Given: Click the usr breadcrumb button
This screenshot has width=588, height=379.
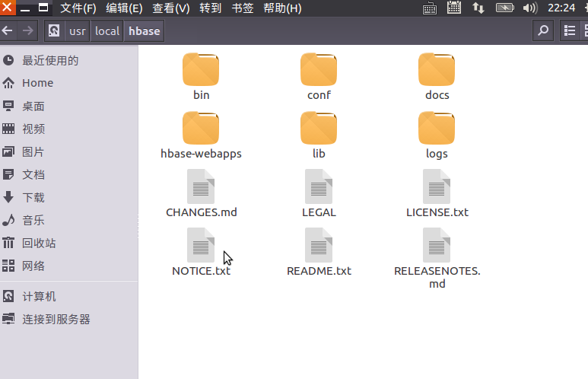Looking at the screenshot, I should click(78, 30).
